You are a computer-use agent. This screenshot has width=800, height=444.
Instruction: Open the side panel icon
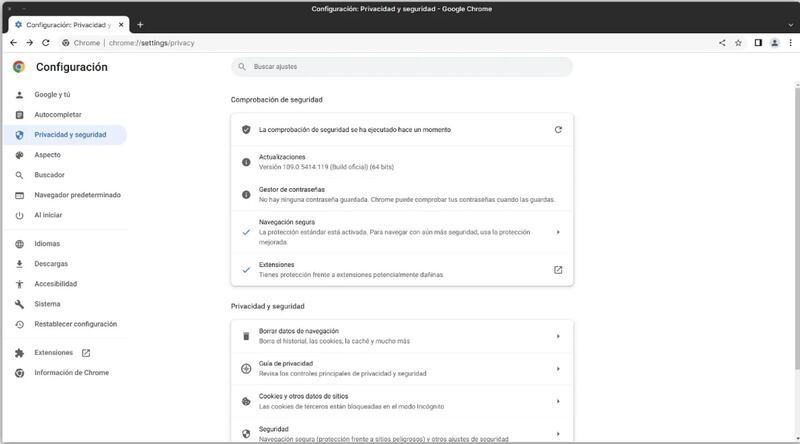758,43
